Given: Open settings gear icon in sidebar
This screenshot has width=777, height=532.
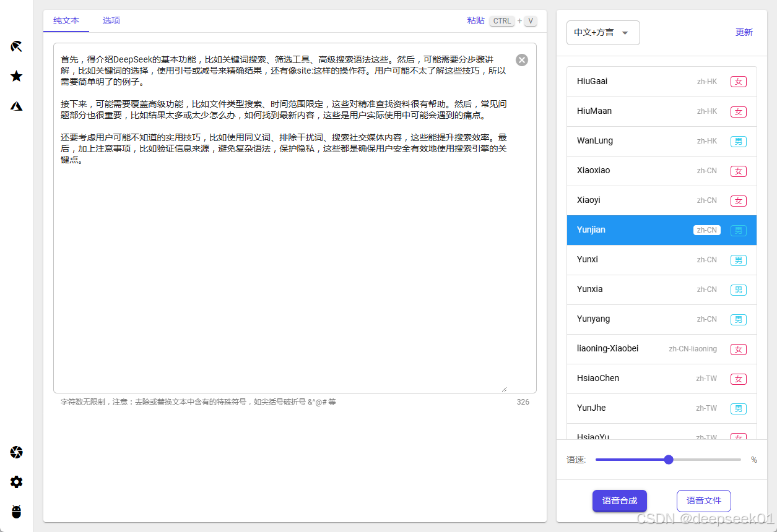Looking at the screenshot, I should pyautogui.click(x=17, y=482).
